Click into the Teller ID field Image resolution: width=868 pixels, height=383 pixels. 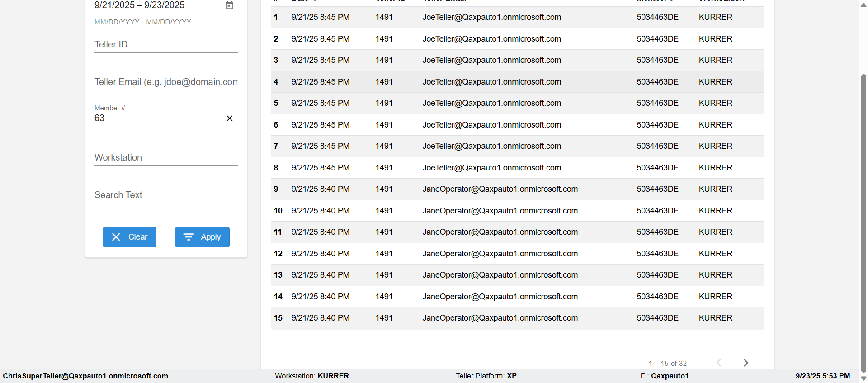[x=165, y=44]
